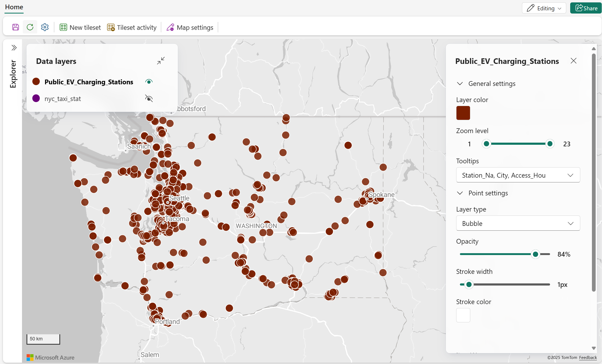Click the Share button
This screenshot has height=364, width=602.
[586, 8]
